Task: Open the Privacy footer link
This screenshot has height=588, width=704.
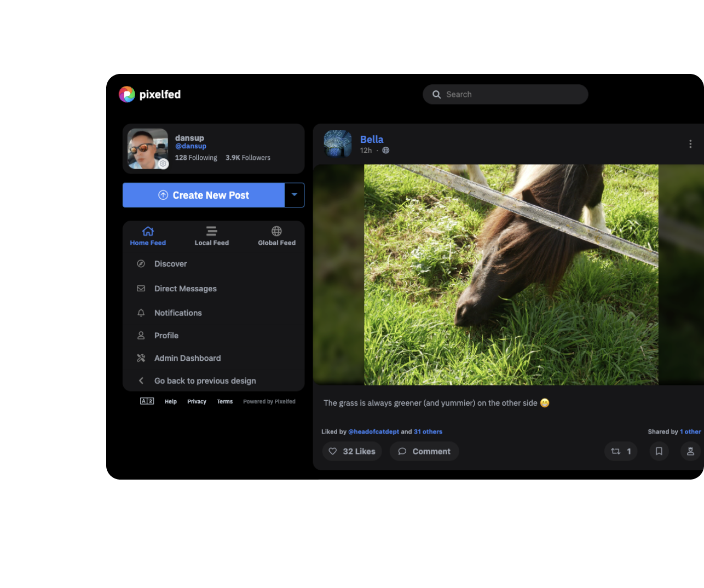Action: [x=197, y=401]
